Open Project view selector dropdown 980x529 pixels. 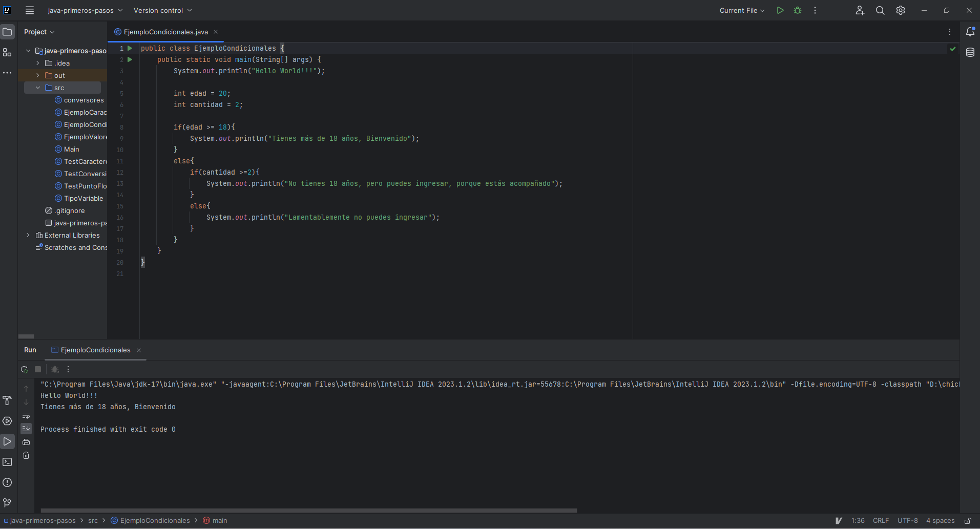click(x=39, y=32)
